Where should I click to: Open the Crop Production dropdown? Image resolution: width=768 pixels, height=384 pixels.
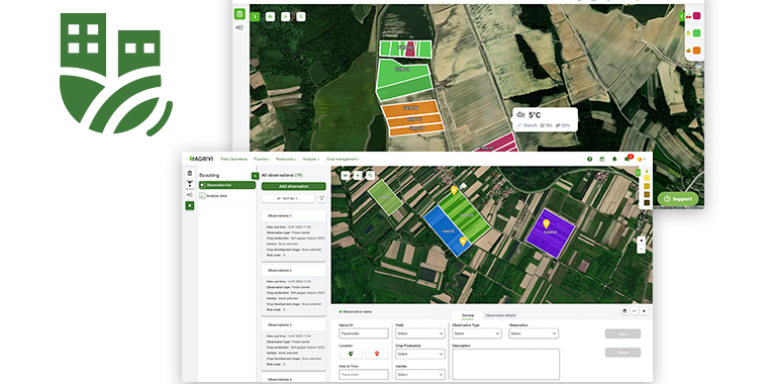pos(420,354)
